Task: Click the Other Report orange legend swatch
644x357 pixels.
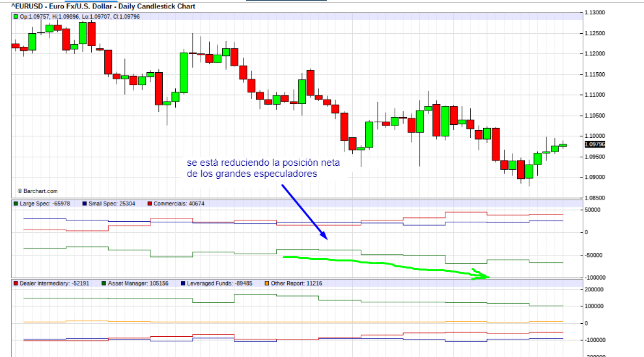Action: point(267,283)
